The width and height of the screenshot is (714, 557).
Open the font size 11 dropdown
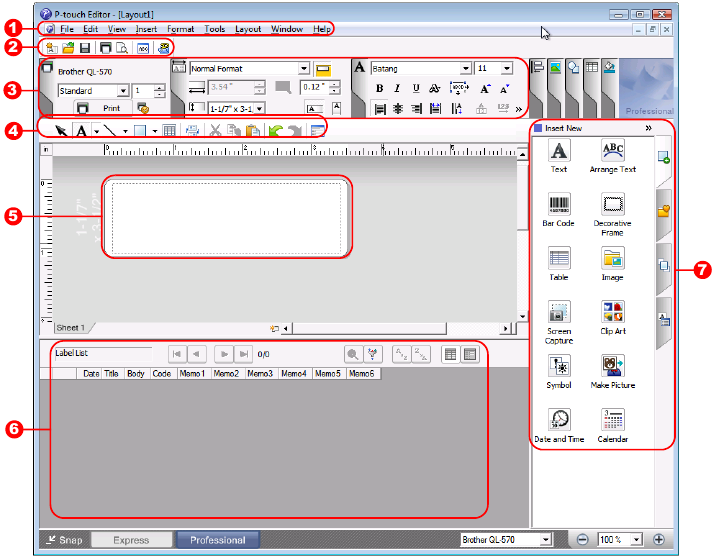tap(507, 69)
